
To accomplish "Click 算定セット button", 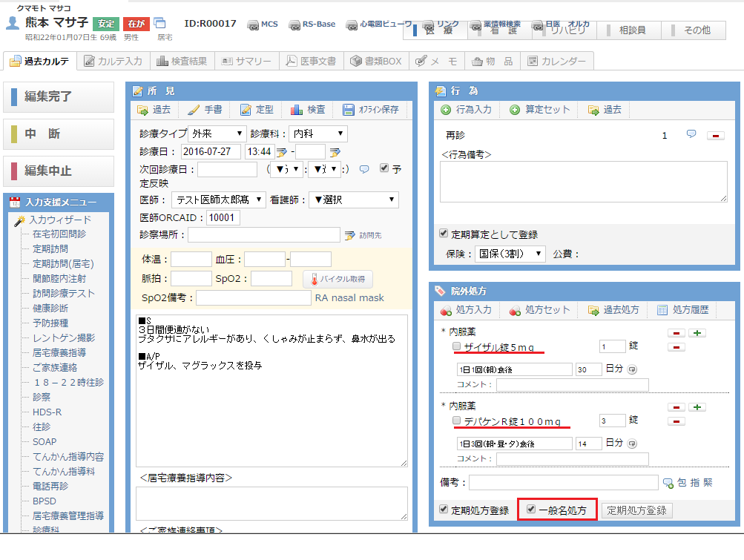I will tap(539, 110).
